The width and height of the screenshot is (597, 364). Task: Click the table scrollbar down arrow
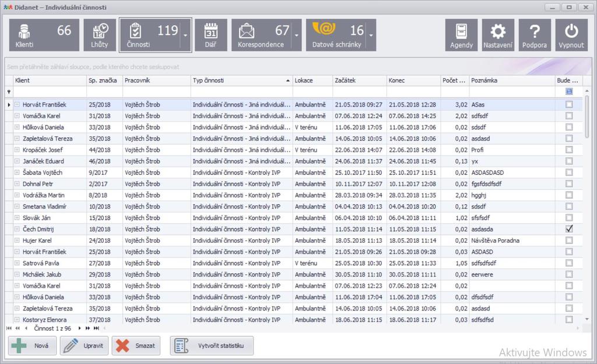[587, 320]
